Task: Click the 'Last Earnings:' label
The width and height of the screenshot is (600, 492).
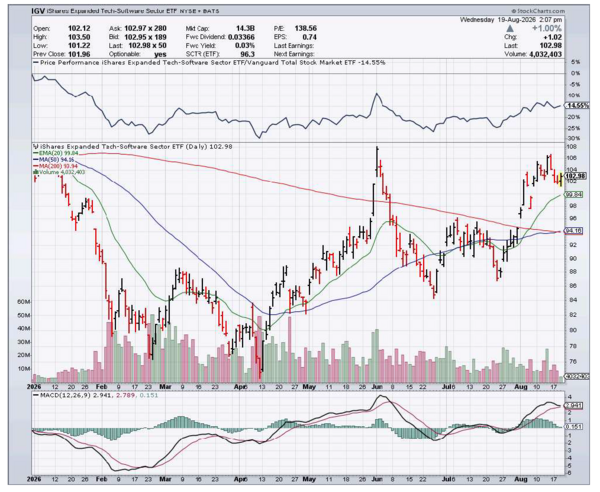Action: (293, 46)
